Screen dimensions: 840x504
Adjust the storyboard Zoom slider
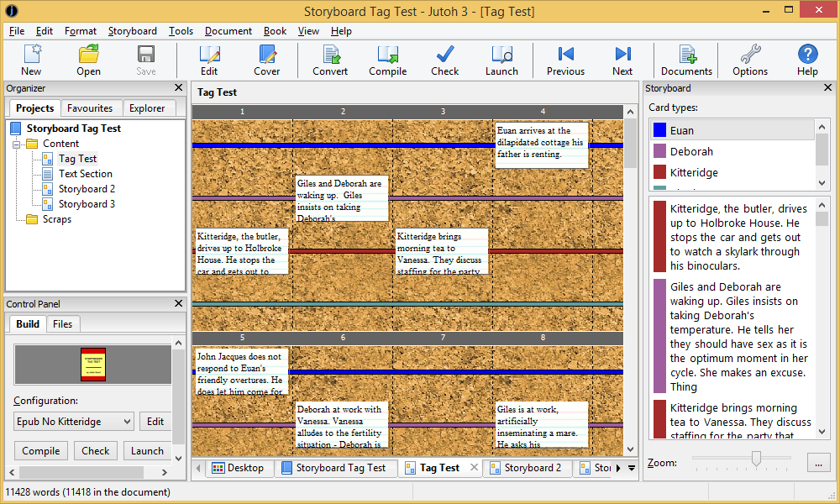pos(755,459)
